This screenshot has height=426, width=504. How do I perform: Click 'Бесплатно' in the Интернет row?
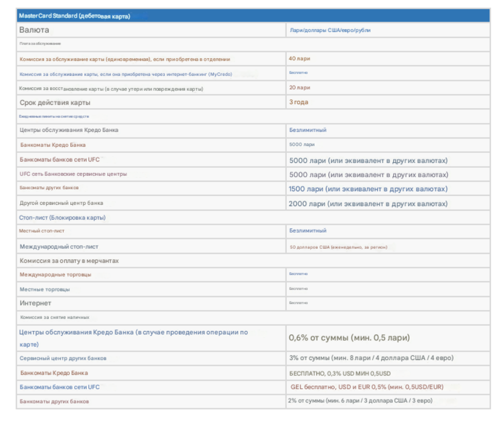pyautogui.click(x=298, y=303)
